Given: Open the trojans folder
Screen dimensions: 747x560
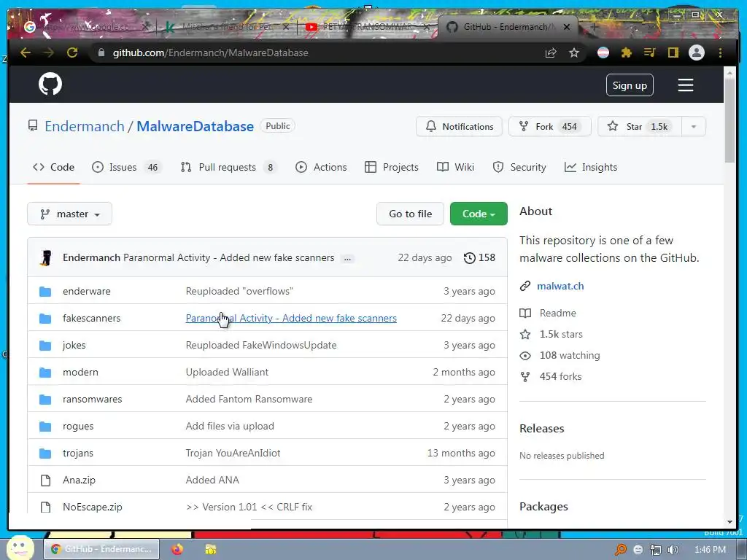Looking at the screenshot, I should pos(78,454).
